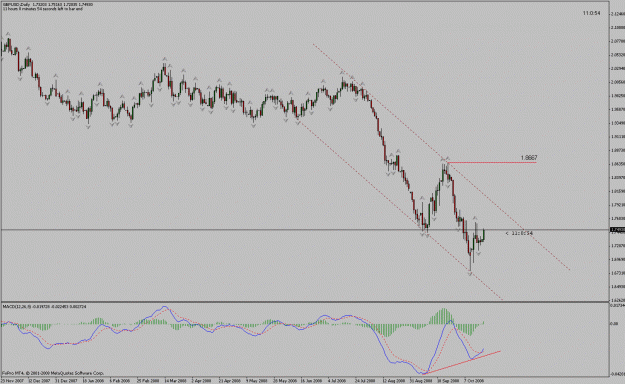Image resolution: width=625 pixels, height=384 pixels.
Task: Click the 4 Jul 2008 date on time axis
Action: [337, 381]
